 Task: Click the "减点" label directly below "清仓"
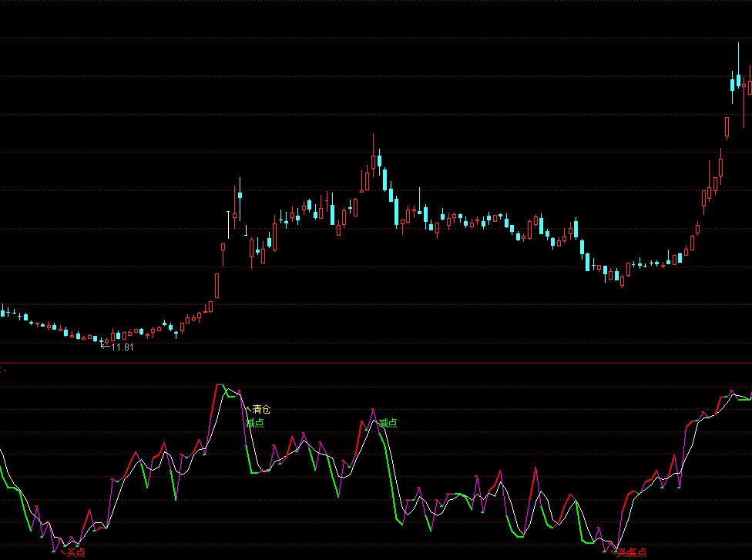[x=255, y=423]
